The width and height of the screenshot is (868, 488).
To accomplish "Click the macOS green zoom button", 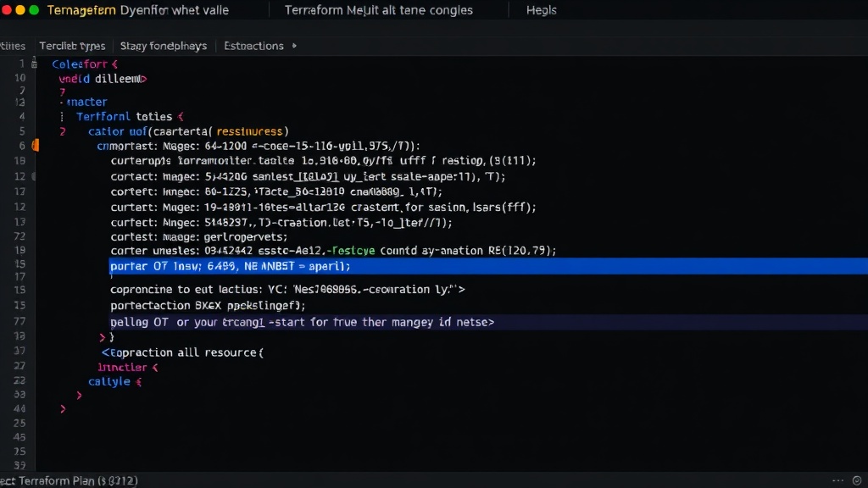I will [34, 10].
